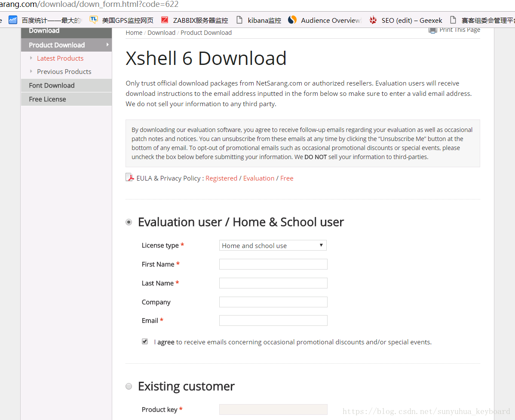Focus the Last Name input field

[x=273, y=283]
